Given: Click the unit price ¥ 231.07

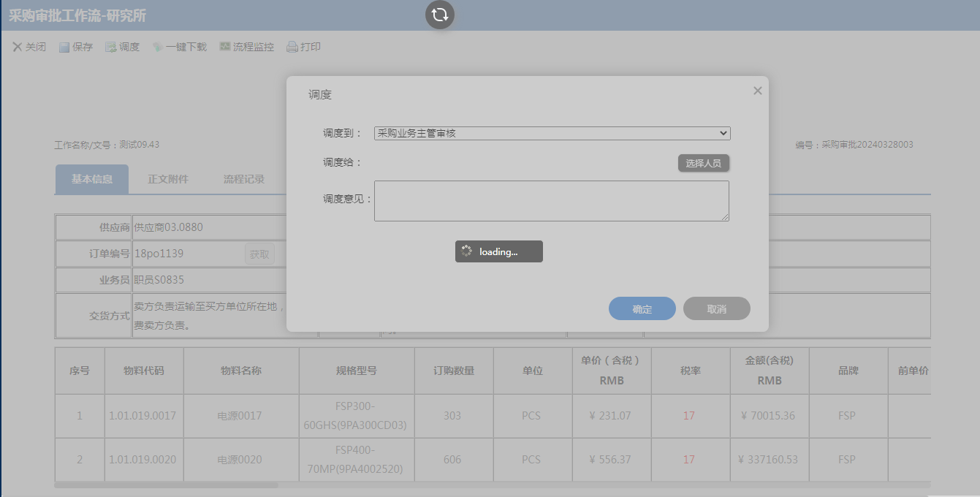Looking at the screenshot, I should pos(611,416).
